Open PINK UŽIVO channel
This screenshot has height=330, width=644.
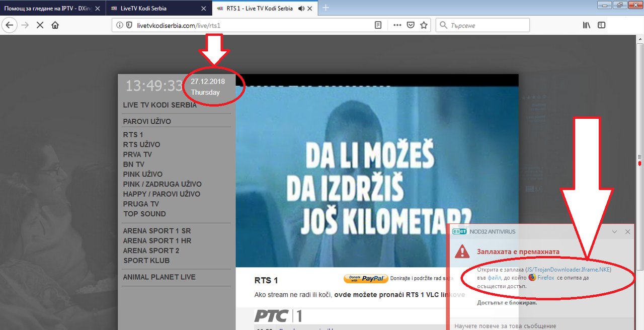pos(143,174)
